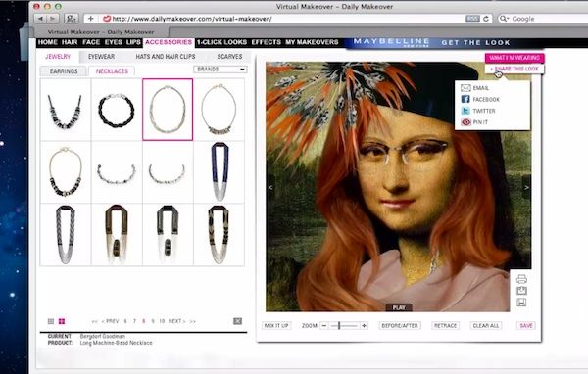The width and height of the screenshot is (588, 374).
Task: Click the MIX IT UP button
Action: click(276, 326)
